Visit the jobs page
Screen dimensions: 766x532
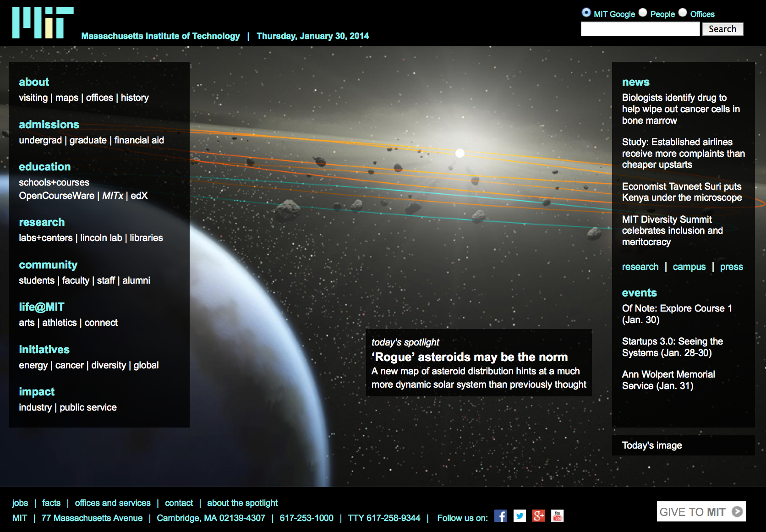click(20, 503)
